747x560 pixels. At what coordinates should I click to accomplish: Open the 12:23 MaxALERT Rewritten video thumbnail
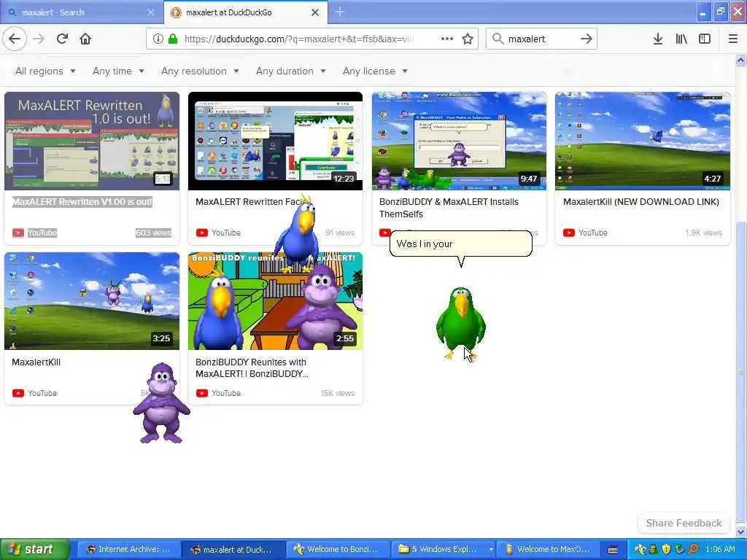(275, 141)
